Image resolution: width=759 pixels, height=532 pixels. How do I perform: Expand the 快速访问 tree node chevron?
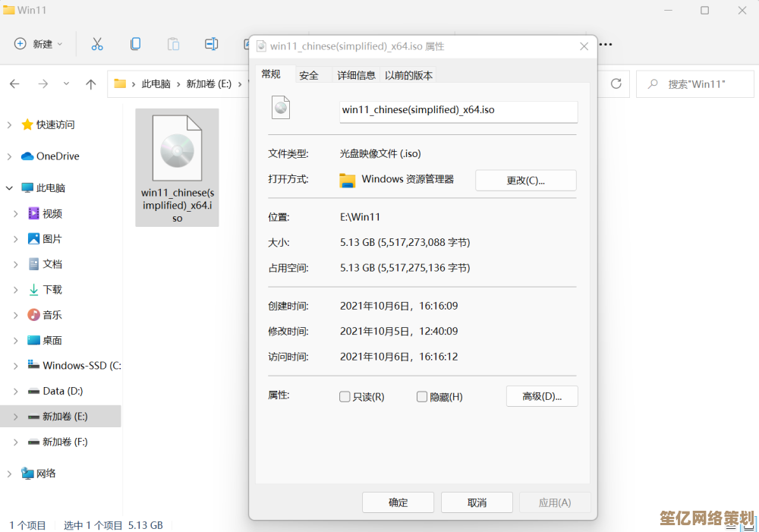pyautogui.click(x=9, y=125)
